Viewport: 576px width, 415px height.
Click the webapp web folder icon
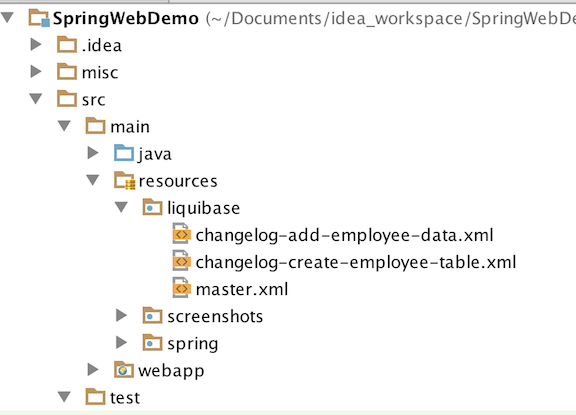point(124,369)
